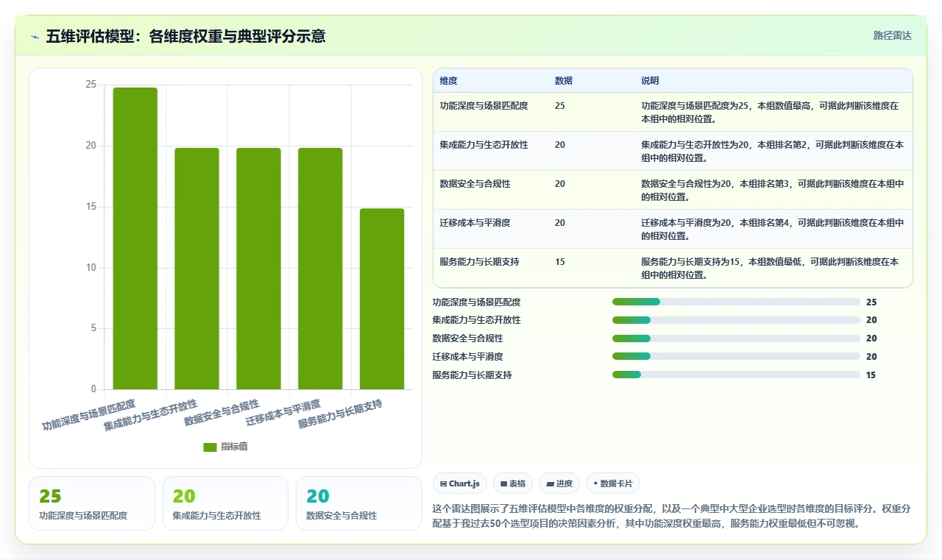Screen dimensions: 942x560
Task: Select the Chart.js tag
Action: 460,483
